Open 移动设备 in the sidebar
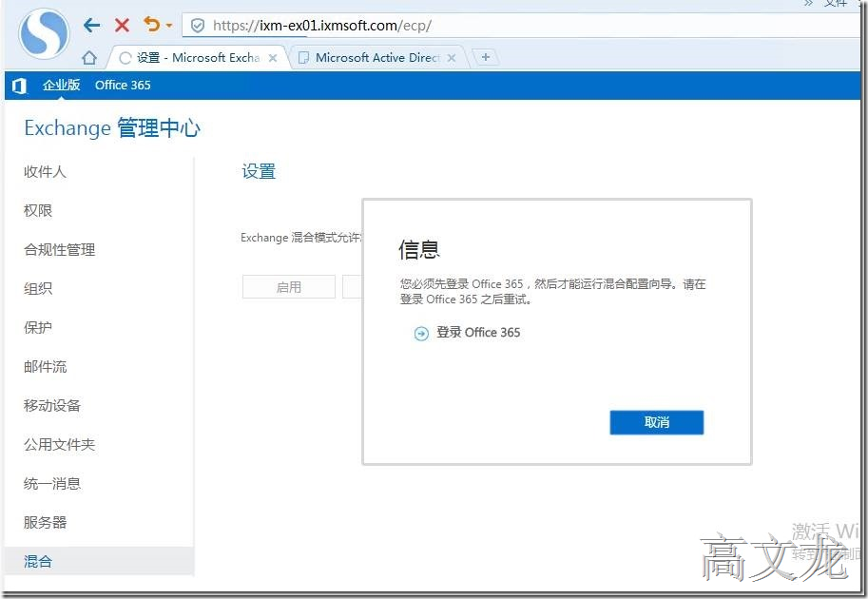 [x=52, y=405]
